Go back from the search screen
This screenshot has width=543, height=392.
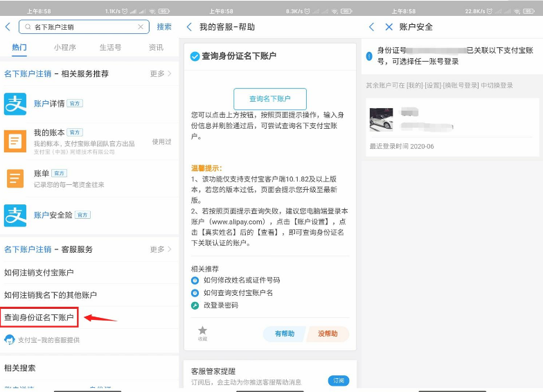pyautogui.click(x=8, y=26)
